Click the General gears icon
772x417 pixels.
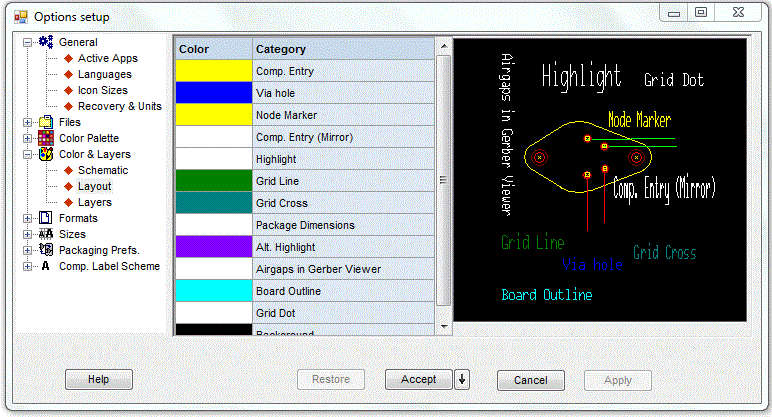click(x=46, y=42)
